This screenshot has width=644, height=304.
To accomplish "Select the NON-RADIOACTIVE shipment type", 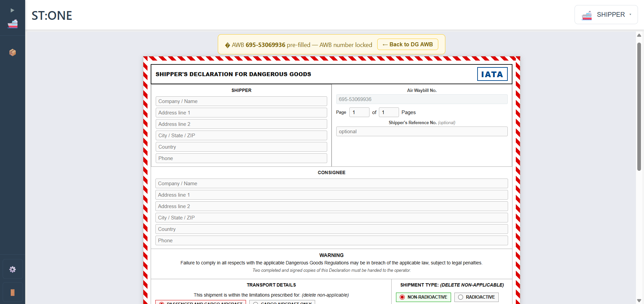I will [x=424, y=297].
